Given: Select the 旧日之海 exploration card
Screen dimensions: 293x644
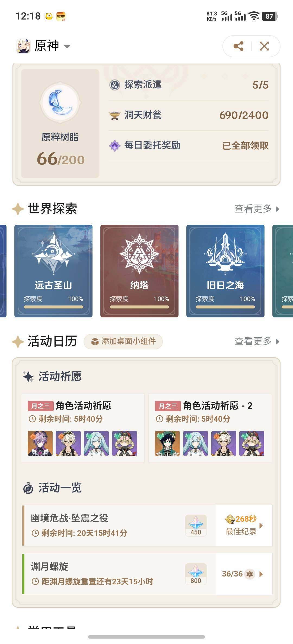Looking at the screenshot, I should (225, 271).
